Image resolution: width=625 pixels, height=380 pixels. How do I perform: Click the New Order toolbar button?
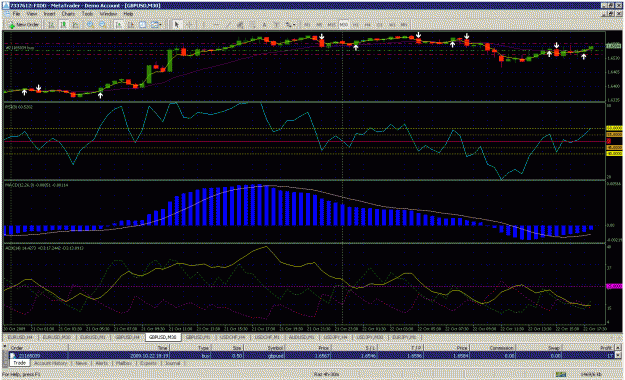point(24,25)
